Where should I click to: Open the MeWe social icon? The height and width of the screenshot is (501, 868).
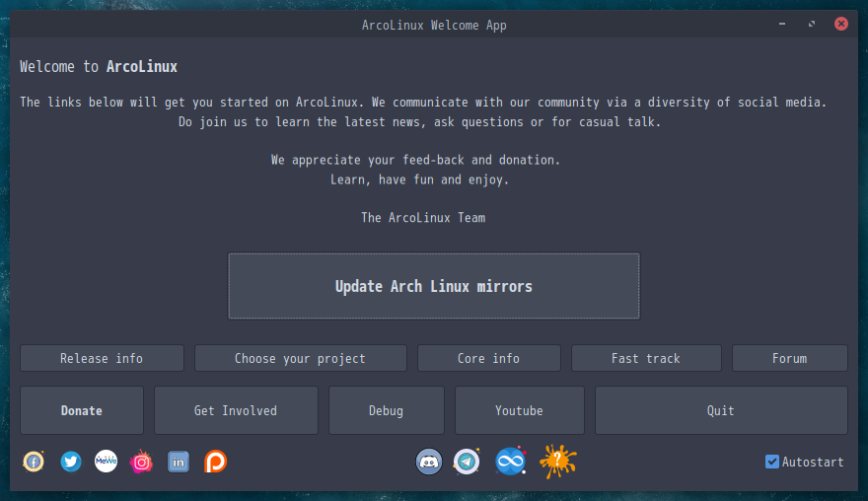[x=106, y=462]
